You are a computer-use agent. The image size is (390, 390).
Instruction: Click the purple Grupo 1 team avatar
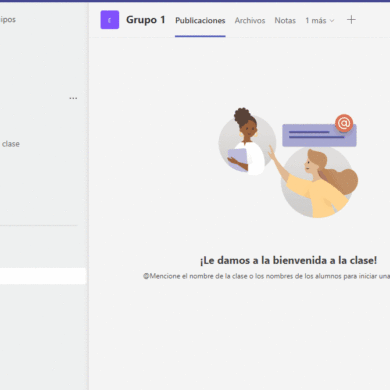(x=110, y=20)
